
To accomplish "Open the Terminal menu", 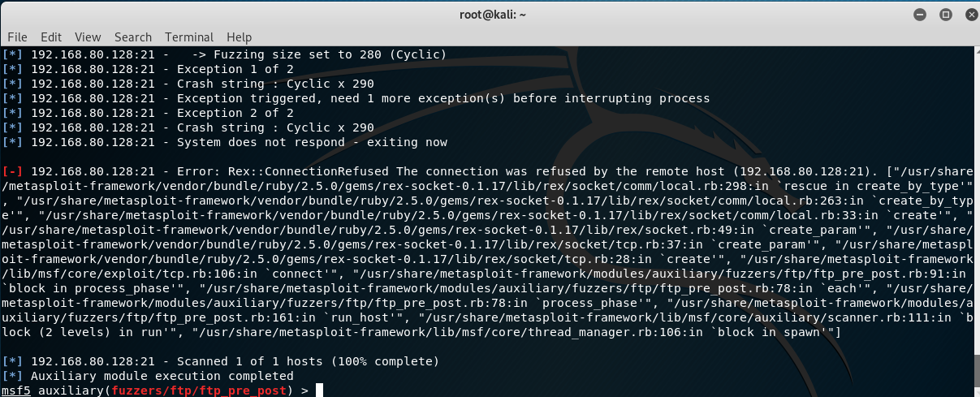I will (x=189, y=37).
